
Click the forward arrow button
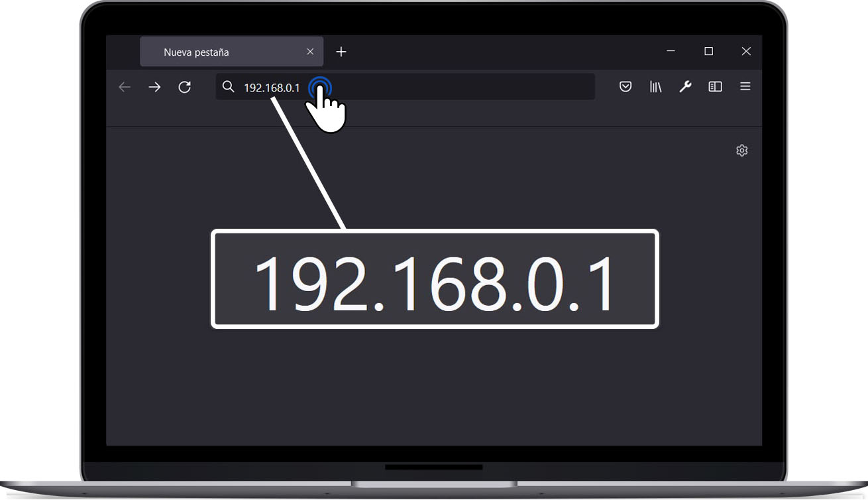coord(154,87)
